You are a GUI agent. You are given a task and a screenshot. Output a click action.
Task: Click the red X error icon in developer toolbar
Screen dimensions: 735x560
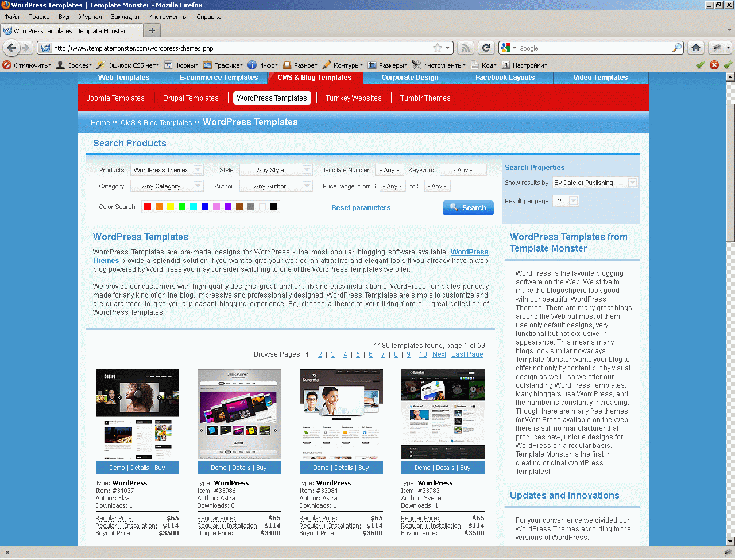[714, 65]
